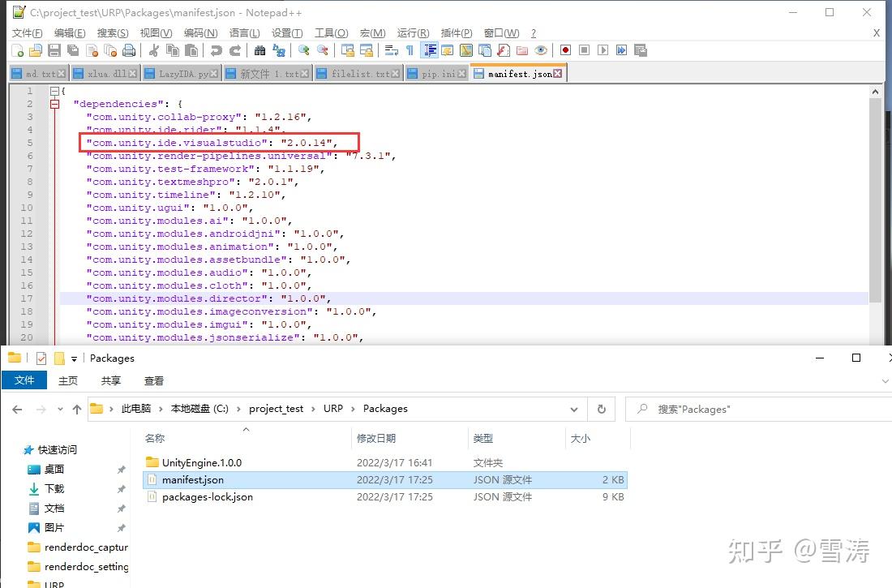The width and height of the screenshot is (892, 588).
Task: Enable document monitoring via the eye icon
Action: 541,50
